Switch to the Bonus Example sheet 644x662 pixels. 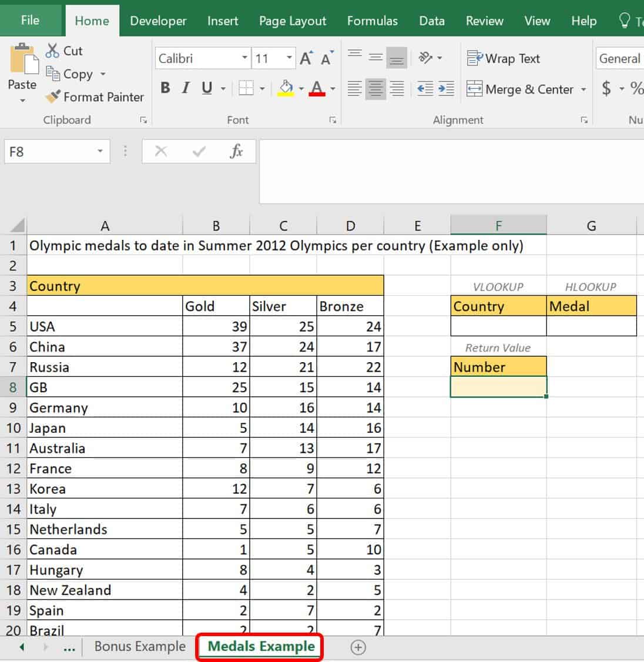(x=140, y=646)
